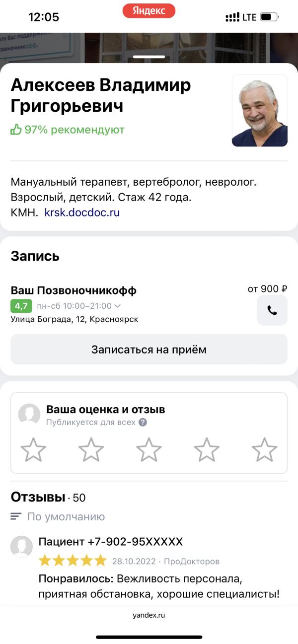298x644 pixels.
Task: Tap the 4,7 rating badge
Action: tap(21, 306)
